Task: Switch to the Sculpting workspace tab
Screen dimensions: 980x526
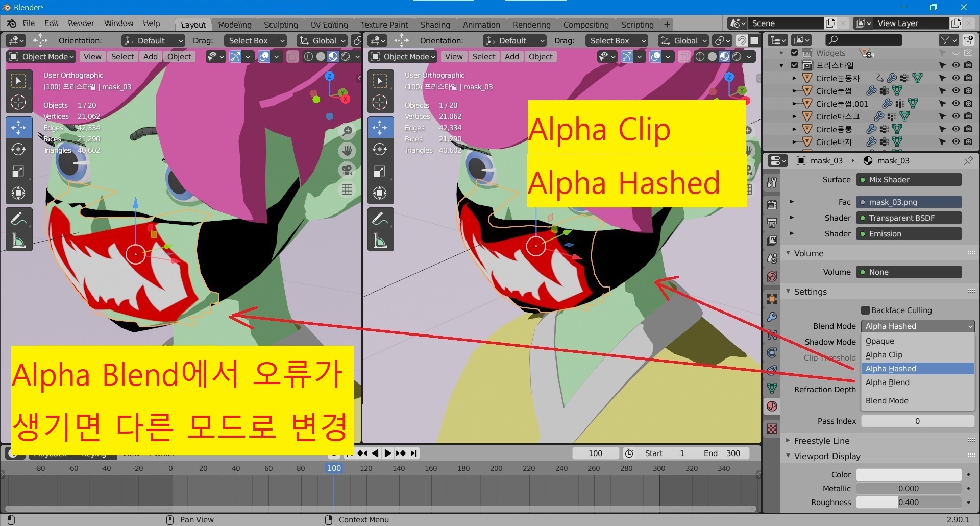Action: (281, 25)
